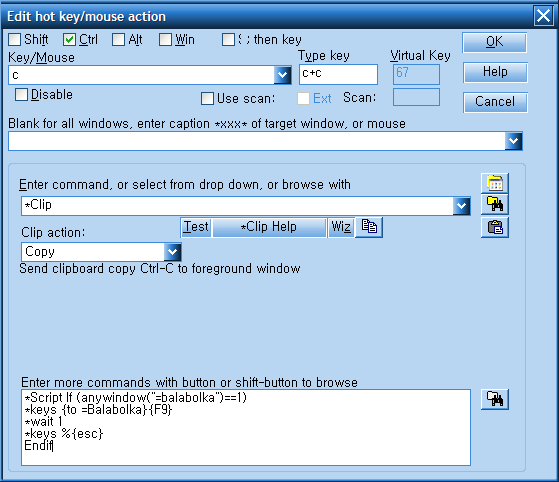559x482 pixels.
Task: Click the copy pages icon next to Wiz
Action: [x=369, y=227]
